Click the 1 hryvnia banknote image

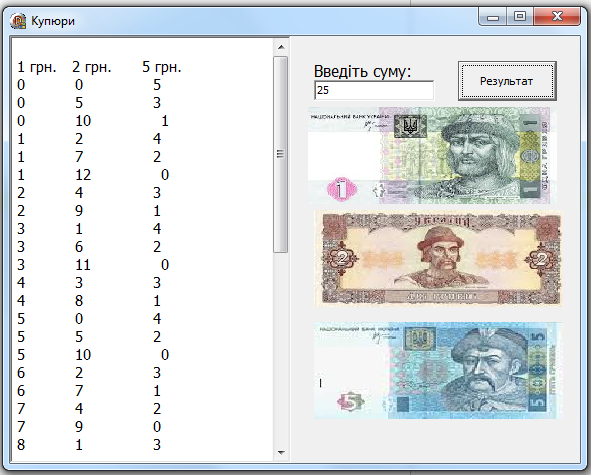click(x=429, y=155)
